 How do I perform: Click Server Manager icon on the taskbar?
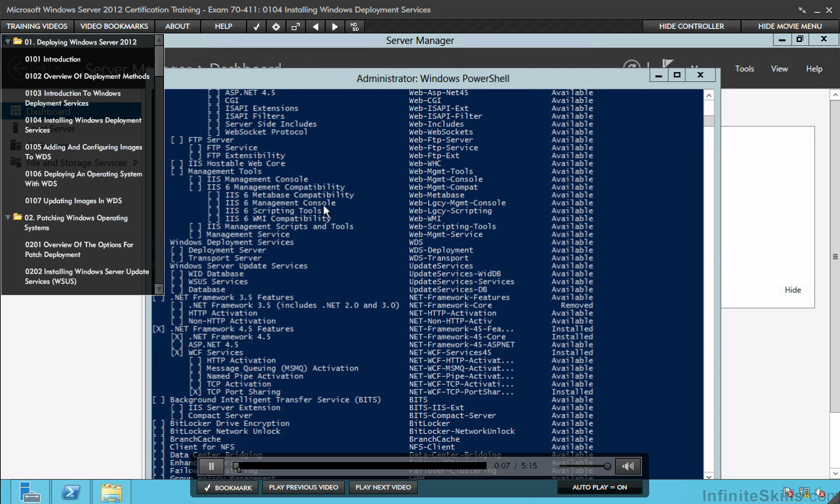pos(30,492)
